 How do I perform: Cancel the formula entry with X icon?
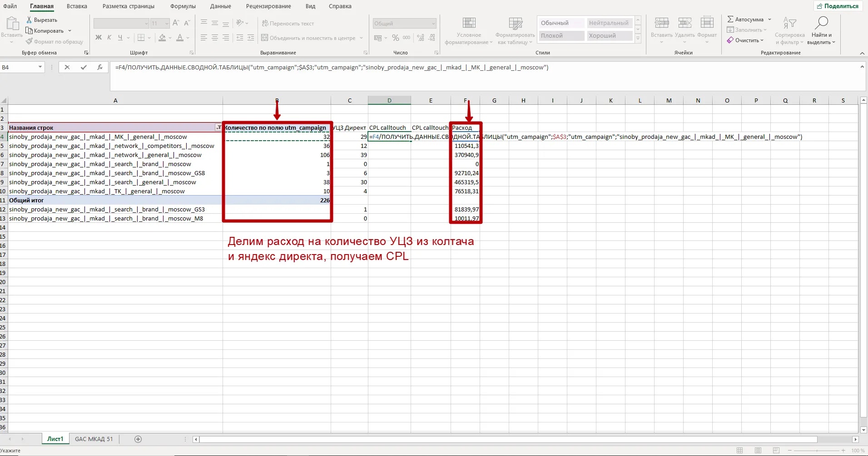(67, 67)
